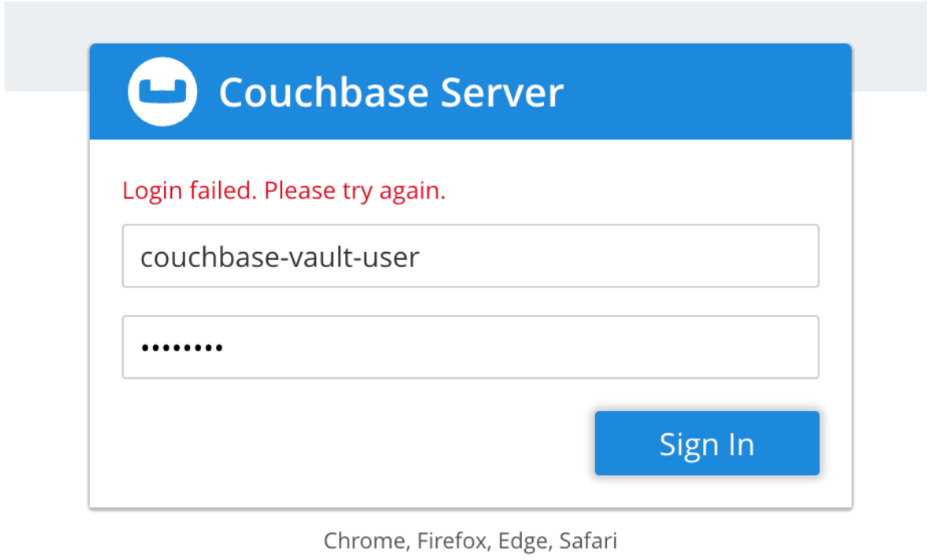Image resolution: width=931 pixels, height=560 pixels.
Task: Click the circular logo in the blue header
Action: click(162, 91)
